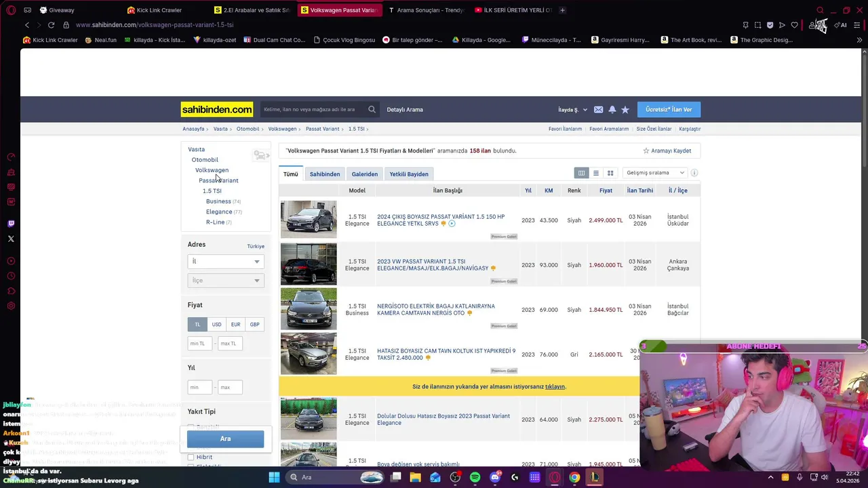Open Opera AI button in toolbar
Viewport: 868px width, 488px height.
tap(841, 25)
